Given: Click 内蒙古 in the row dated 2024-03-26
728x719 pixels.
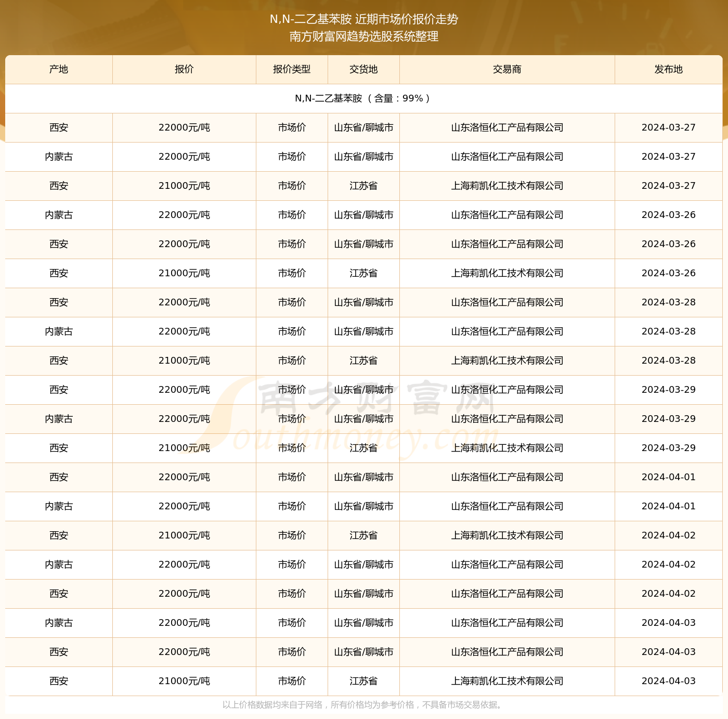Looking at the screenshot, I should tap(59, 215).
